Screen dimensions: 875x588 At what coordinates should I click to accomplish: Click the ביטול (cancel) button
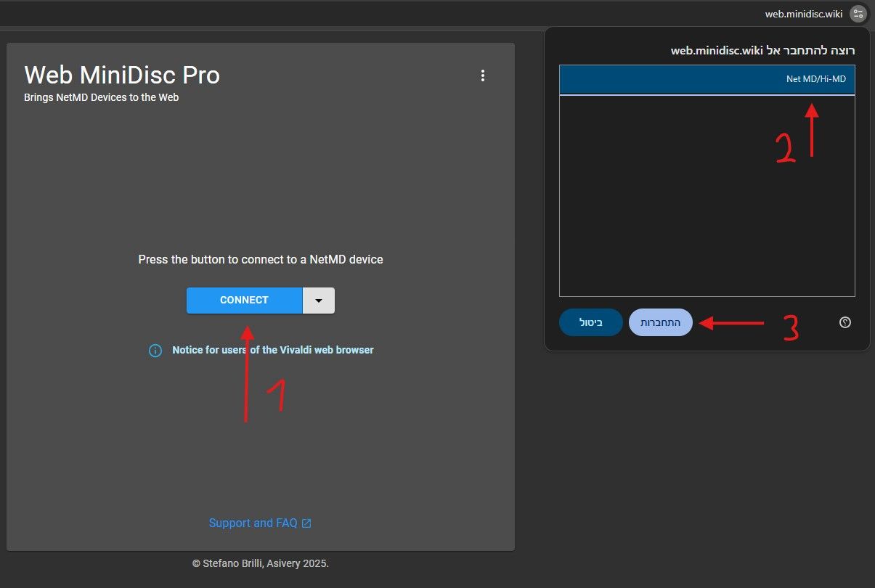(590, 322)
